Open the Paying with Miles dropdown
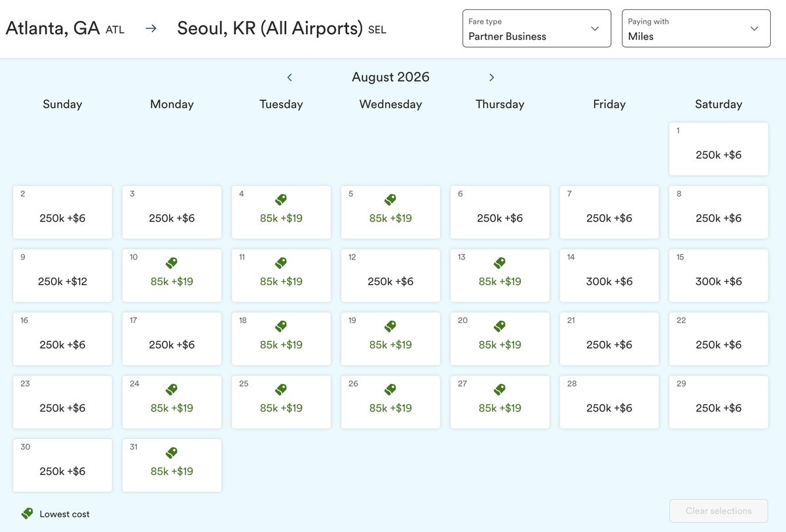The height and width of the screenshot is (532, 786). click(696, 29)
